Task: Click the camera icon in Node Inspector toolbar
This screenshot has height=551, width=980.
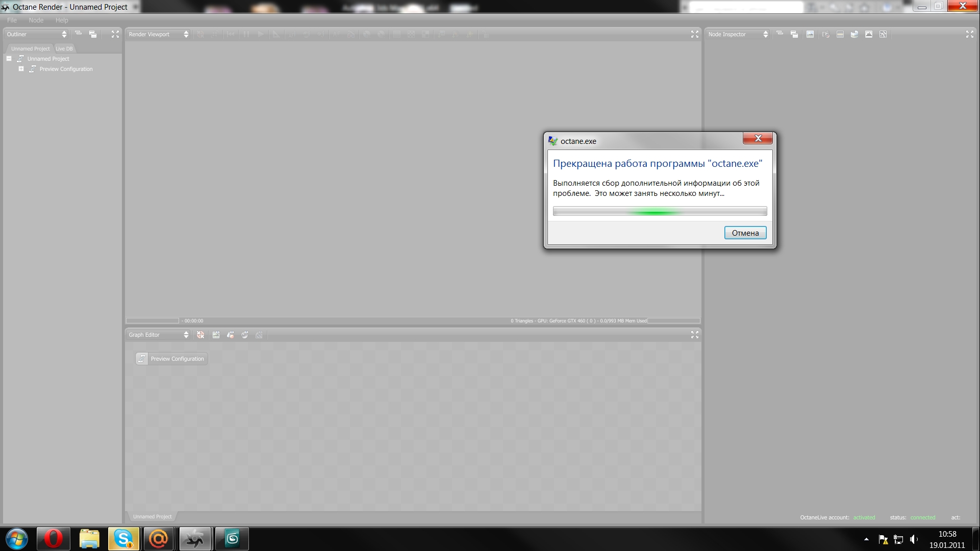Action: (x=826, y=34)
